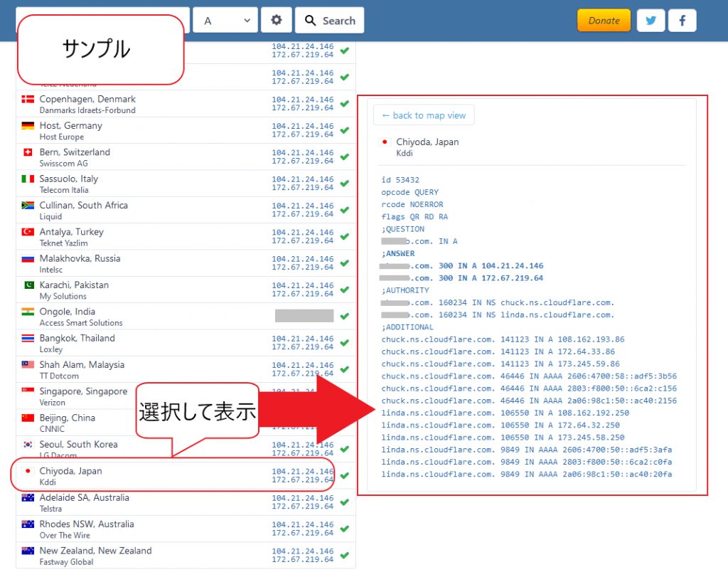Image resolution: width=728 pixels, height=577 pixels.
Task: Open the Facebook share icon
Action: (682, 21)
